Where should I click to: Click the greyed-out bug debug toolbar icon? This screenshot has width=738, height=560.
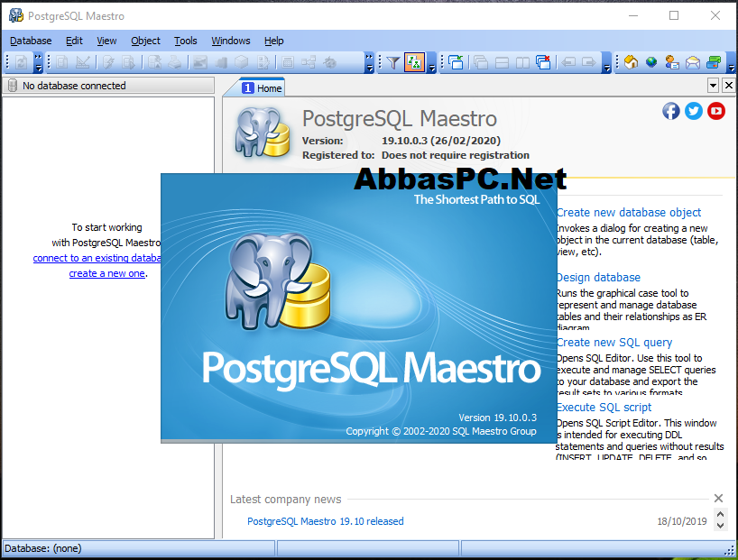pos(330,62)
